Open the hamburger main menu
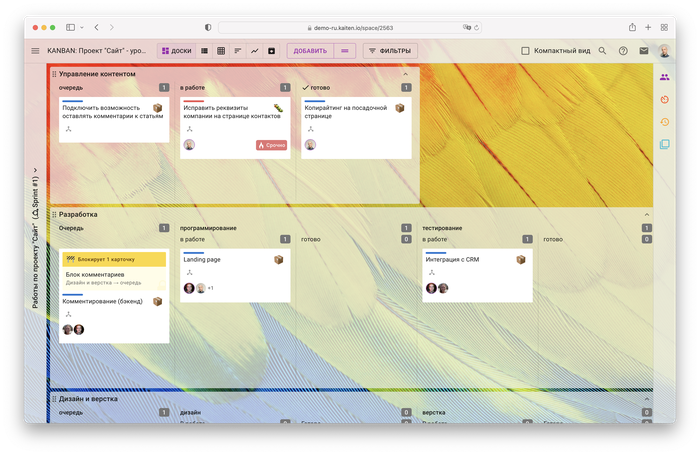 [36, 50]
